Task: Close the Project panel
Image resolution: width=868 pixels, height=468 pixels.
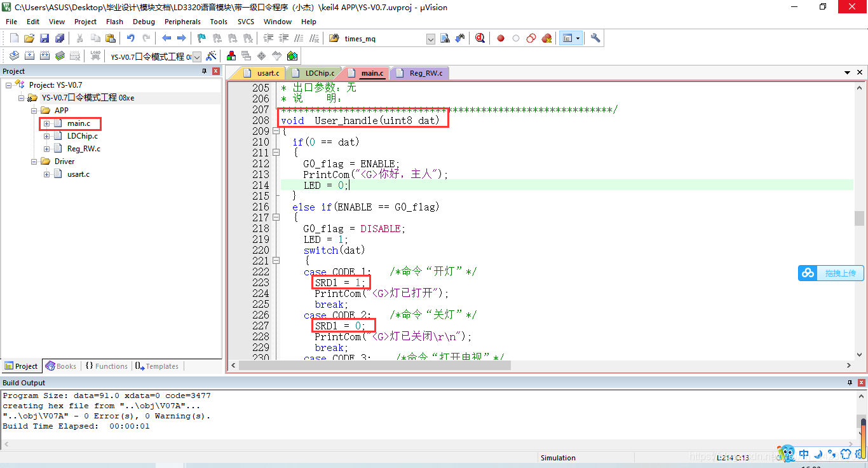Action: (x=216, y=71)
